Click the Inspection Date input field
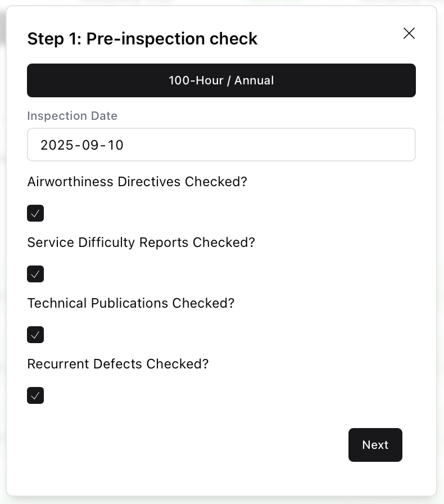The image size is (444, 504). [x=221, y=145]
